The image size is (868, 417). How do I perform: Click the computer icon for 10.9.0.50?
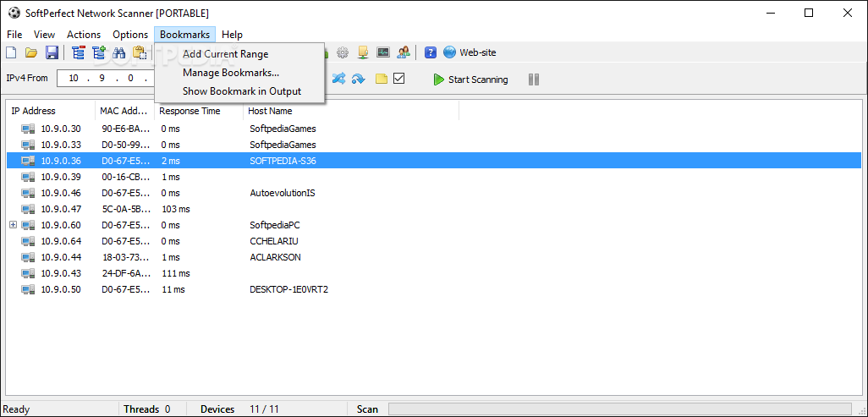(x=28, y=289)
